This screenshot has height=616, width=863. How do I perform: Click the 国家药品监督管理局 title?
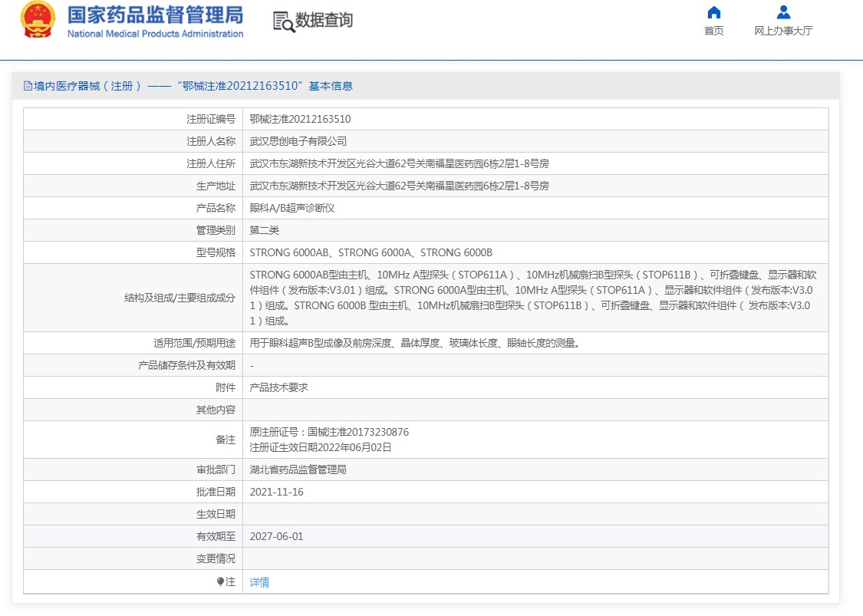tap(155, 15)
